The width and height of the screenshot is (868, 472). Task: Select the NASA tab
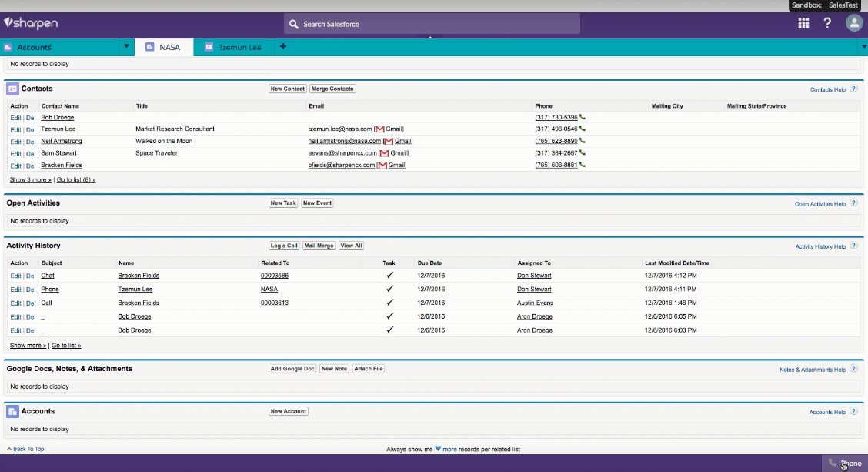163,47
